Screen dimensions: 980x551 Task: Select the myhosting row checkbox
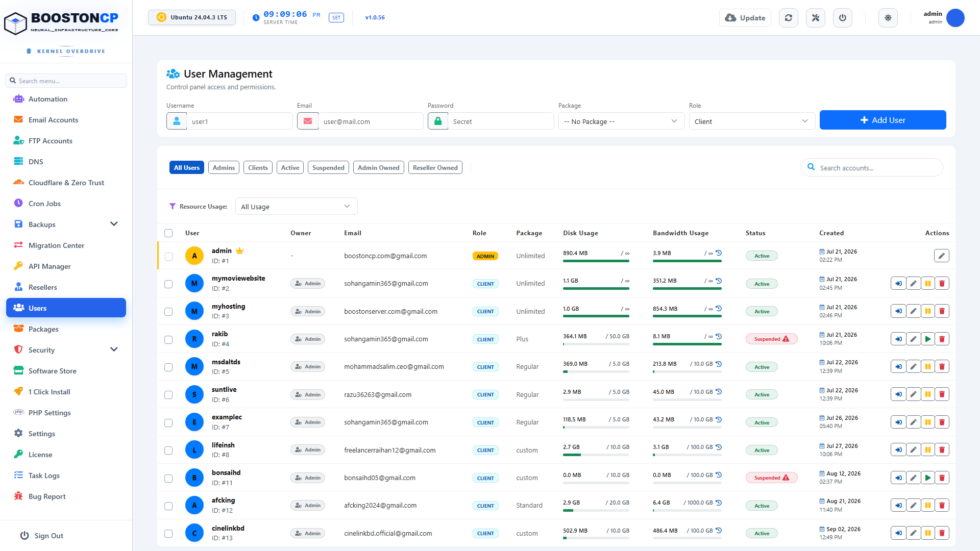tap(168, 312)
